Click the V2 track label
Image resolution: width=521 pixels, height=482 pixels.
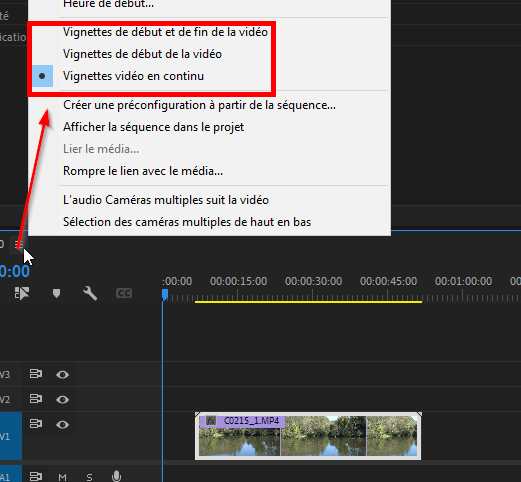coord(5,399)
